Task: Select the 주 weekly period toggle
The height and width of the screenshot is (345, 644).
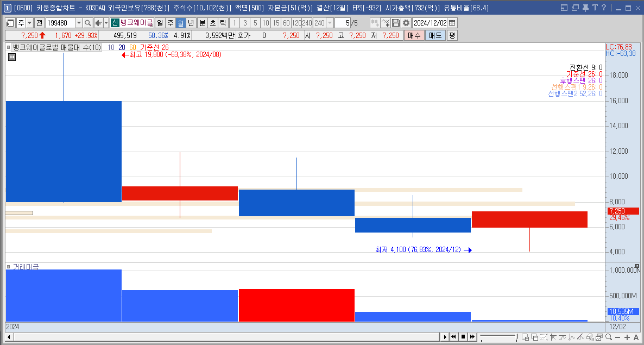Action: click(x=169, y=23)
